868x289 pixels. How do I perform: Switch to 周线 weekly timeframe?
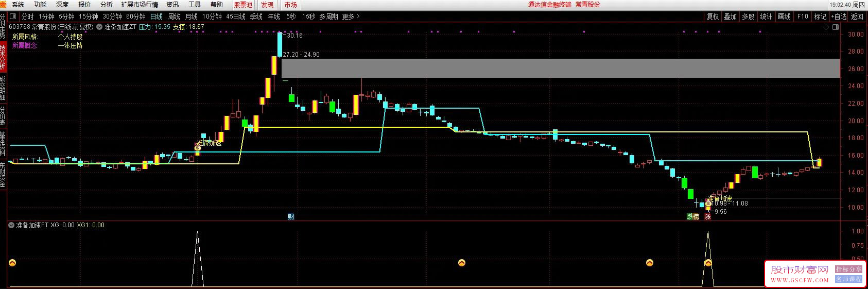(174, 16)
